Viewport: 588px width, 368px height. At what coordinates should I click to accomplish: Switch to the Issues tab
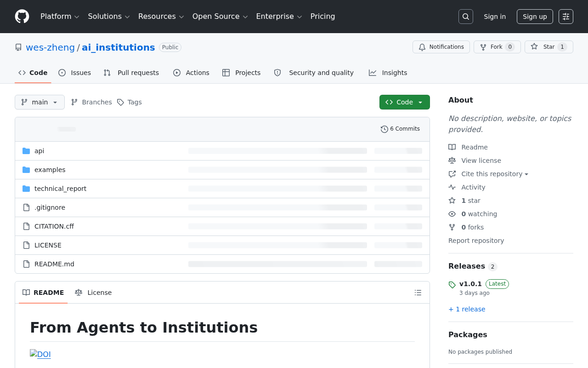pos(74,73)
